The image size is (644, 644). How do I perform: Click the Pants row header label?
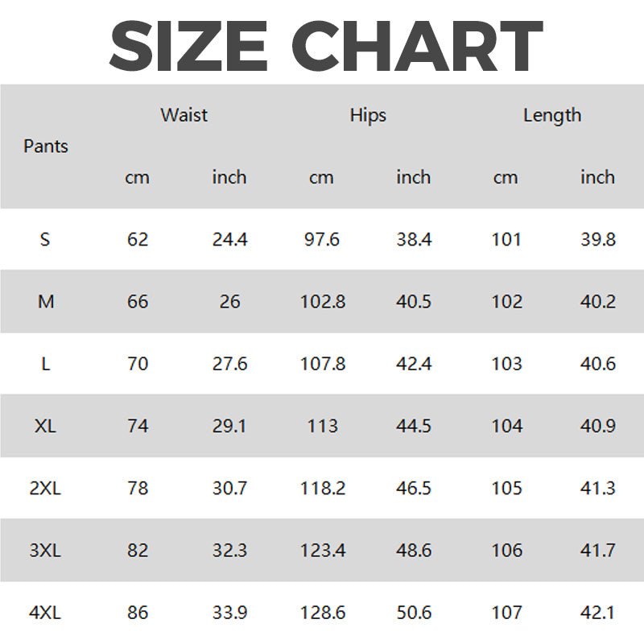pyautogui.click(x=46, y=147)
